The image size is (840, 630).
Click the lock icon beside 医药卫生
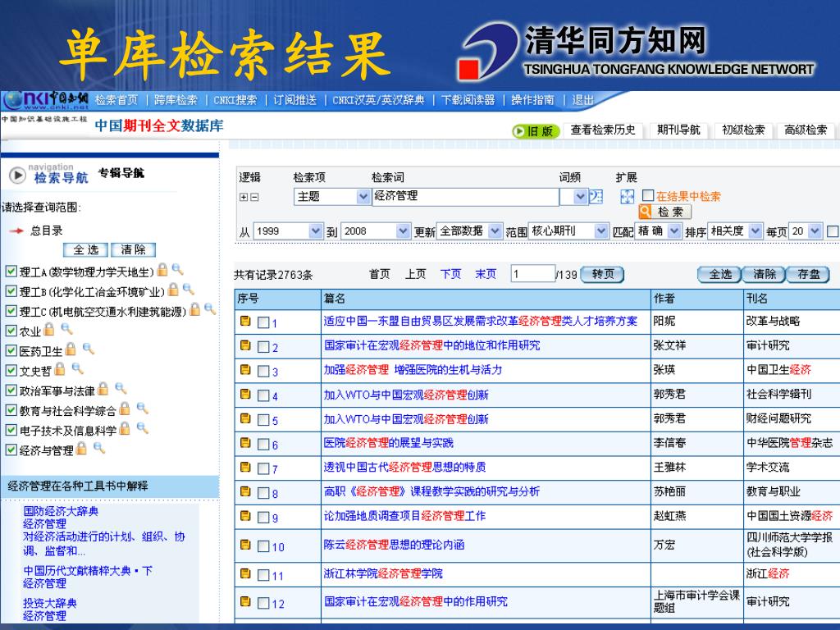[71, 349]
